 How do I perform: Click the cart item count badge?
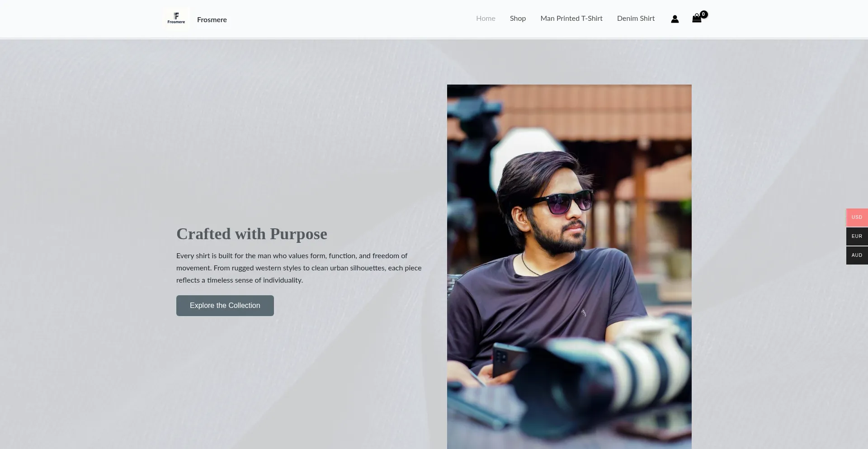[703, 14]
